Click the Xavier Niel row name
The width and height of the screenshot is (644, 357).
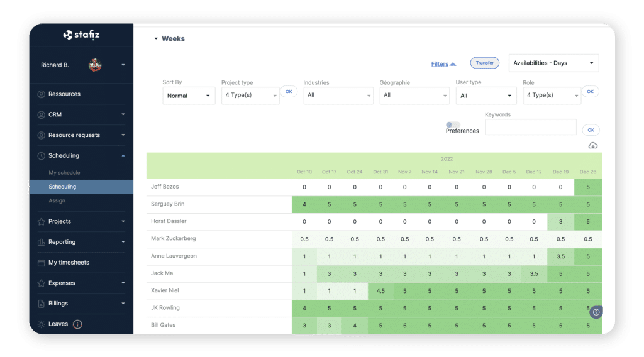[165, 290]
